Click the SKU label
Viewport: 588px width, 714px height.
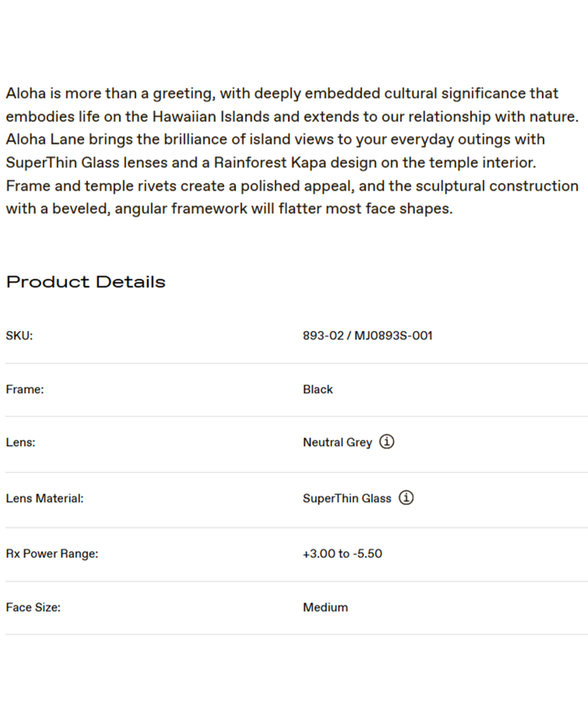[x=19, y=336]
